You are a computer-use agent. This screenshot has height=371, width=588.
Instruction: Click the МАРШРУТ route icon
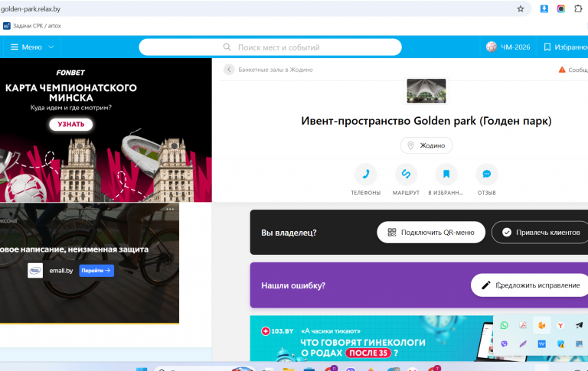[x=406, y=174]
